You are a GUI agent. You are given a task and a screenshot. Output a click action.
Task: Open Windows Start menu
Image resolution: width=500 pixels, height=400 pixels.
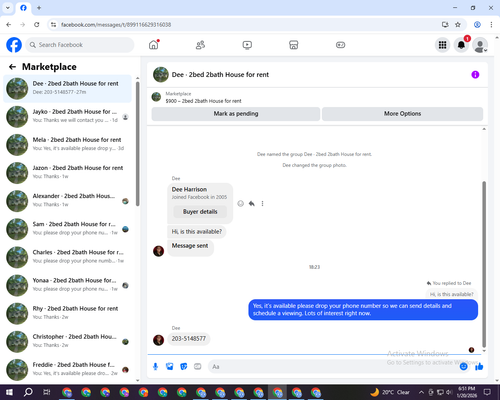click(x=9, y=392)
